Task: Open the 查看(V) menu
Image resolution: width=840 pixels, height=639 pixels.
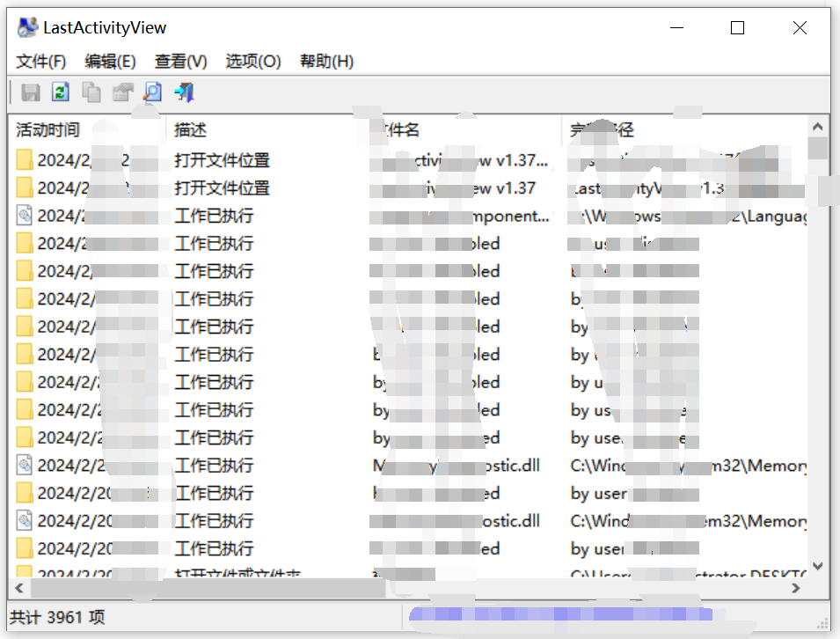Action: point(180,61)
